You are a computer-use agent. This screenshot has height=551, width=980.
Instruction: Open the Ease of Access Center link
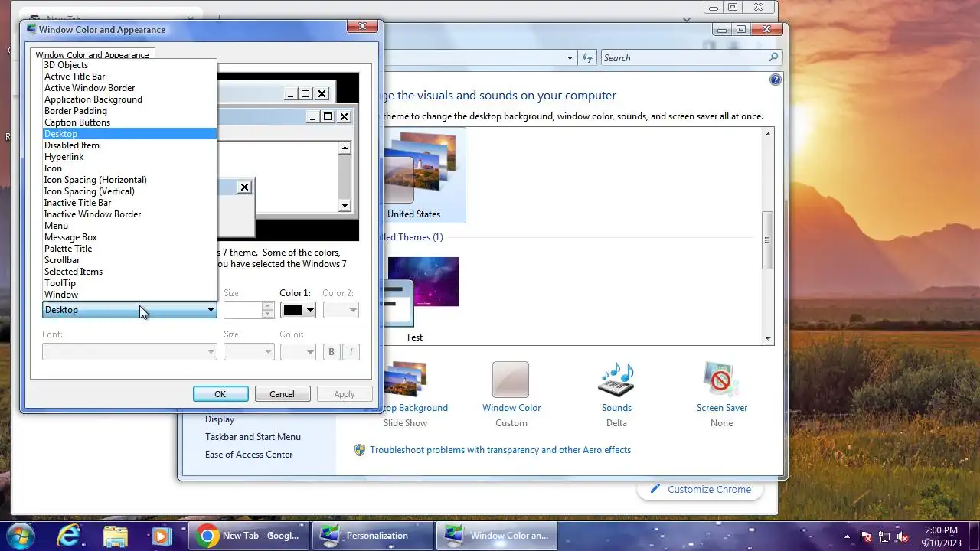tap(249, 455)
